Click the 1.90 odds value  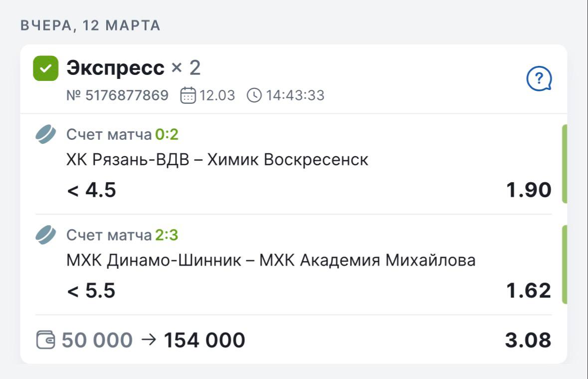[x=529, y=190]
